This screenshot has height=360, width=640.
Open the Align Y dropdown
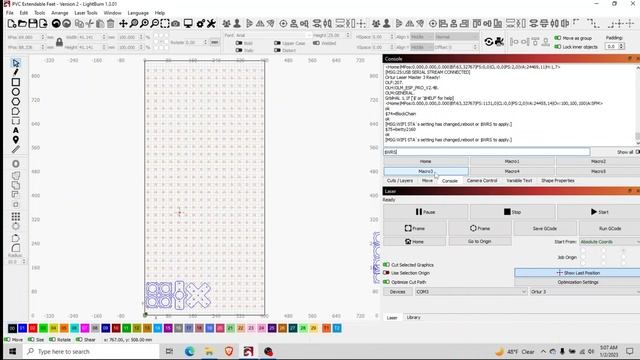(x=422, y=47)
